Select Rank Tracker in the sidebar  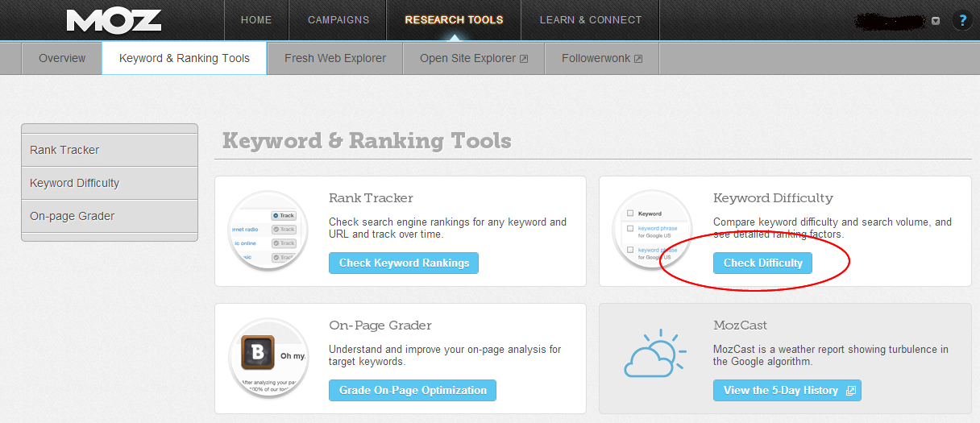click(x=110, y=150)
